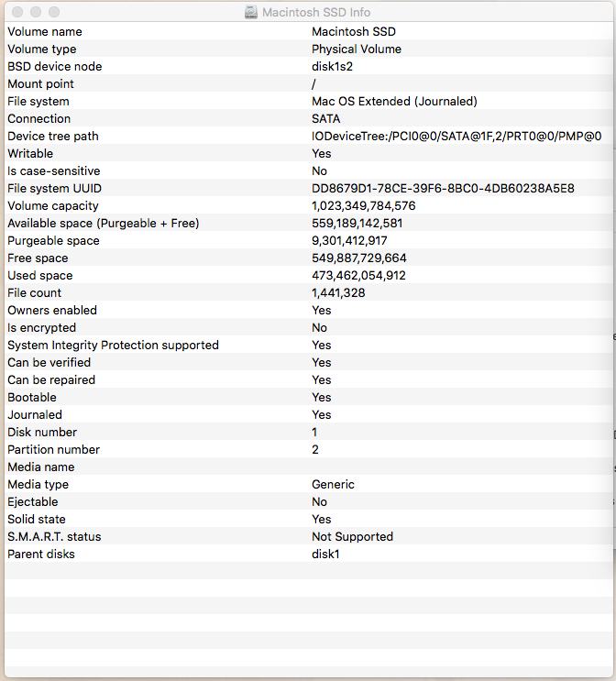Select the Volume capacity label
616x681 pixels.
pos(53,205)
